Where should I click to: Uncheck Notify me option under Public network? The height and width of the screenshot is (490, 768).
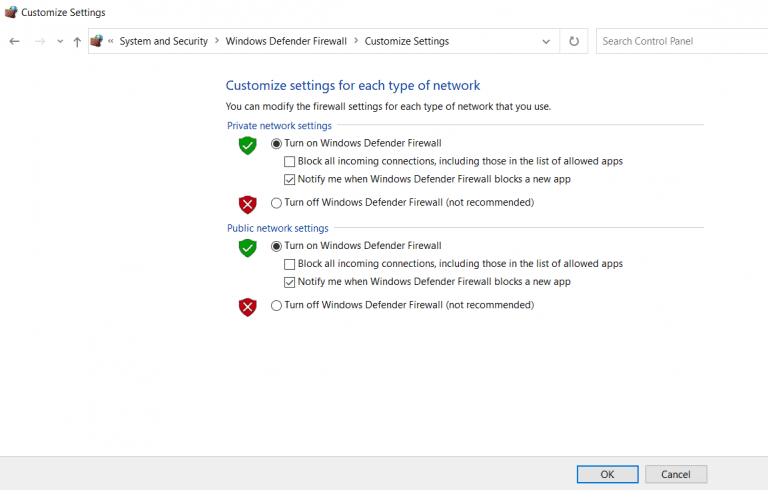click(x=290, y=282)
